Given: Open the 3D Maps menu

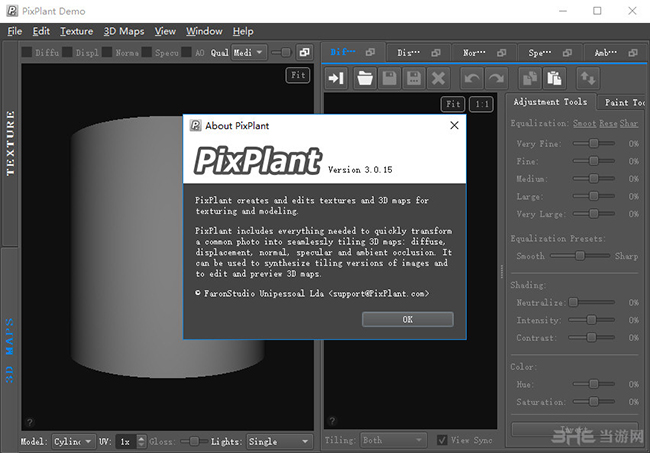Looking at the screenshot, I should point(124,31).
